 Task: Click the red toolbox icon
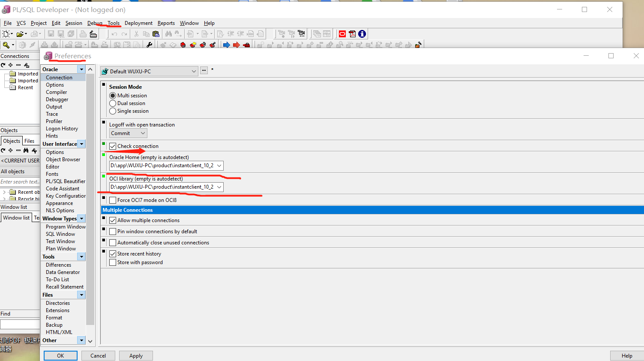[x=246, y=45]
